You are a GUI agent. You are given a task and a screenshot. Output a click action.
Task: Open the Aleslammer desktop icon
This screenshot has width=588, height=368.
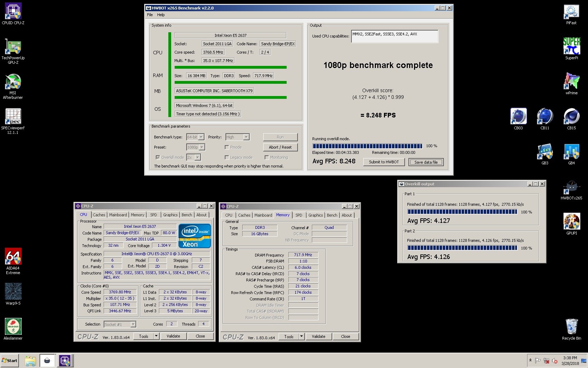13,329
